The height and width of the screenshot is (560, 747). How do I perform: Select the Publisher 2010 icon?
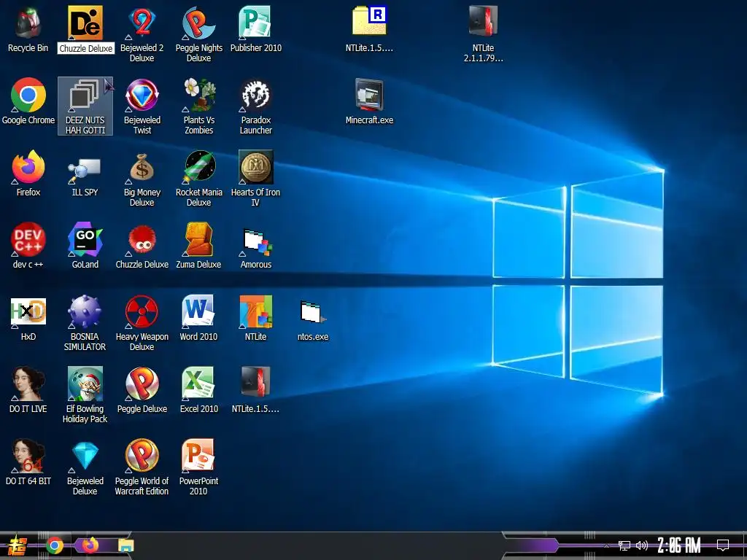click(x=256, y=28)
